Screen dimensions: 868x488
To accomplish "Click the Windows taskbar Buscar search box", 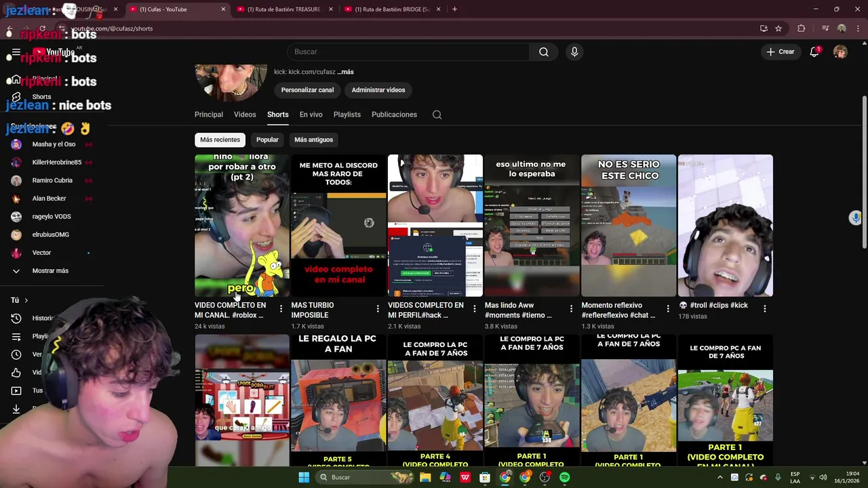I will coord(365,477).
